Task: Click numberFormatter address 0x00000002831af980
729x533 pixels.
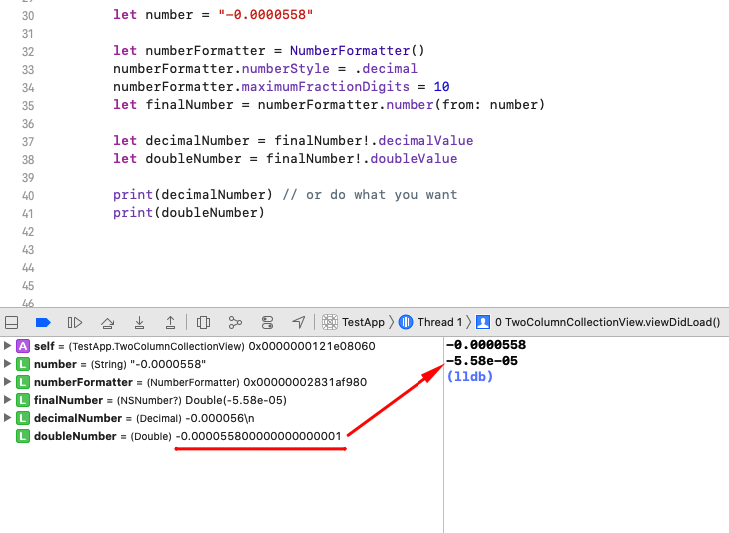Action: point(305,382)
